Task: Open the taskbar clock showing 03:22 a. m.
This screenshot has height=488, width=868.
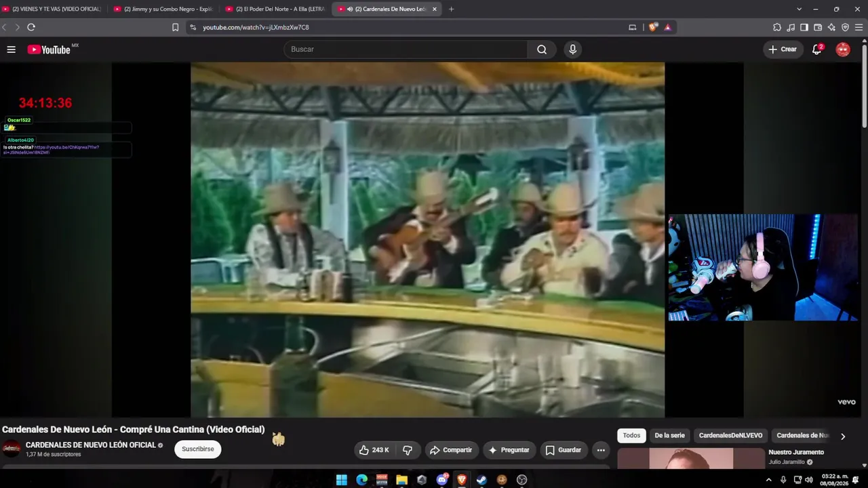Action: (x=834, y=480)
